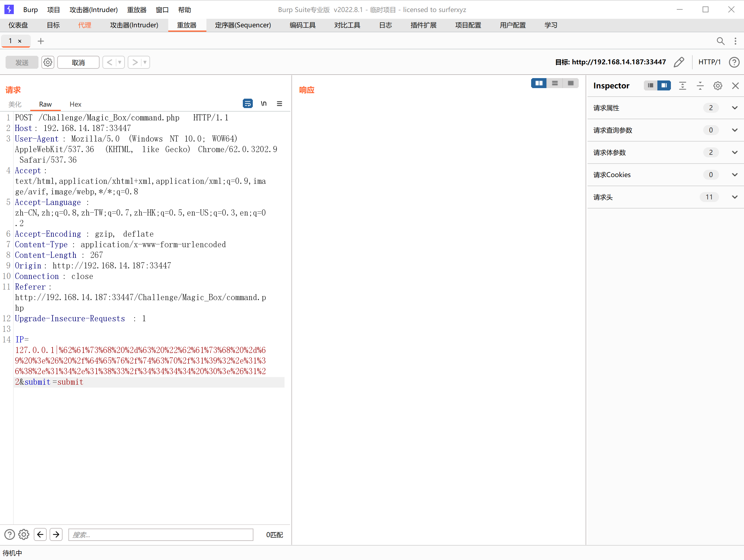Click the collapse all sections icon in Inspector
The width and height of the screenshot is (744, 560).
click(x=700, y=86)
